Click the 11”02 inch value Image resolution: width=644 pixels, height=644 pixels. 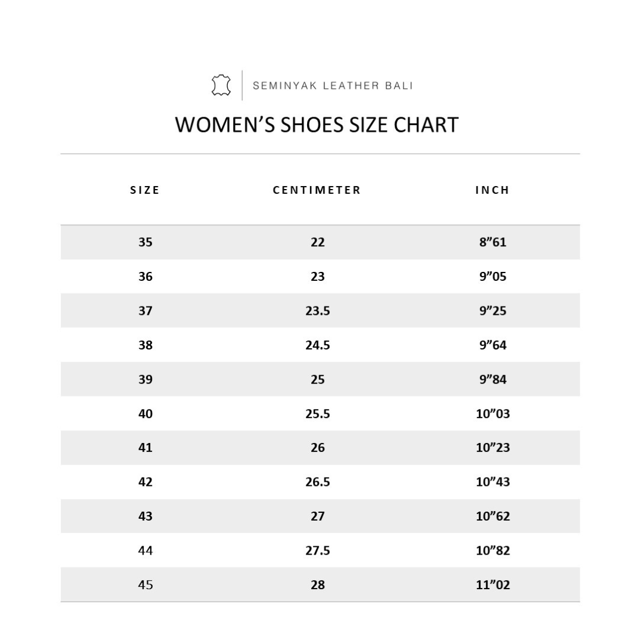[x=493, y=585]
